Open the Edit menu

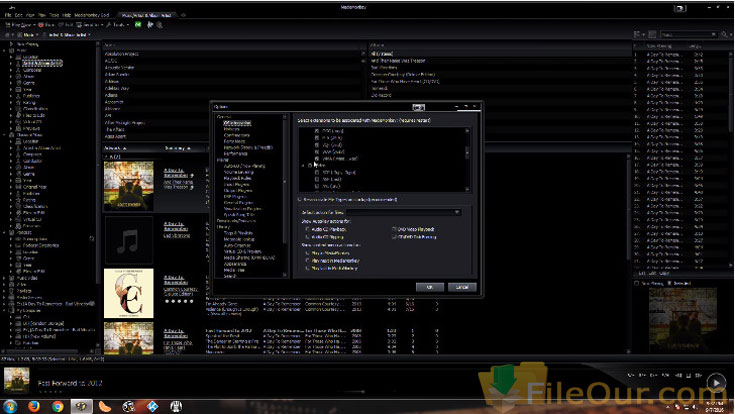[19, 15]
